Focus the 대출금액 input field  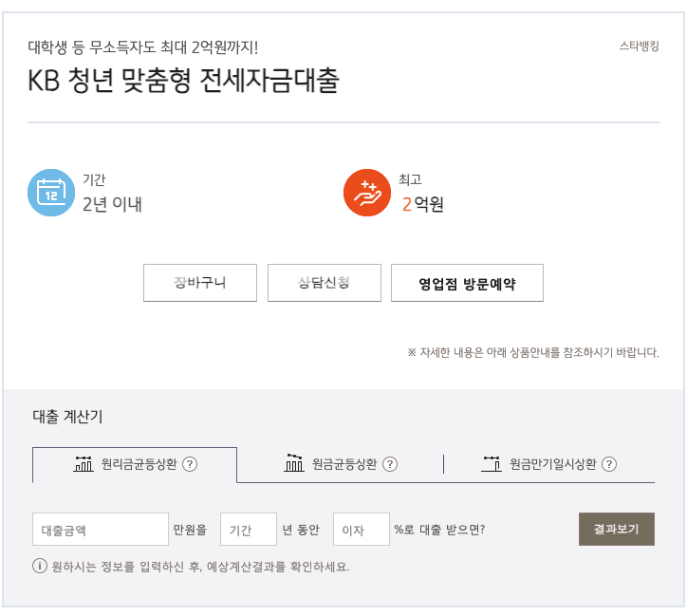pos(101,530)
